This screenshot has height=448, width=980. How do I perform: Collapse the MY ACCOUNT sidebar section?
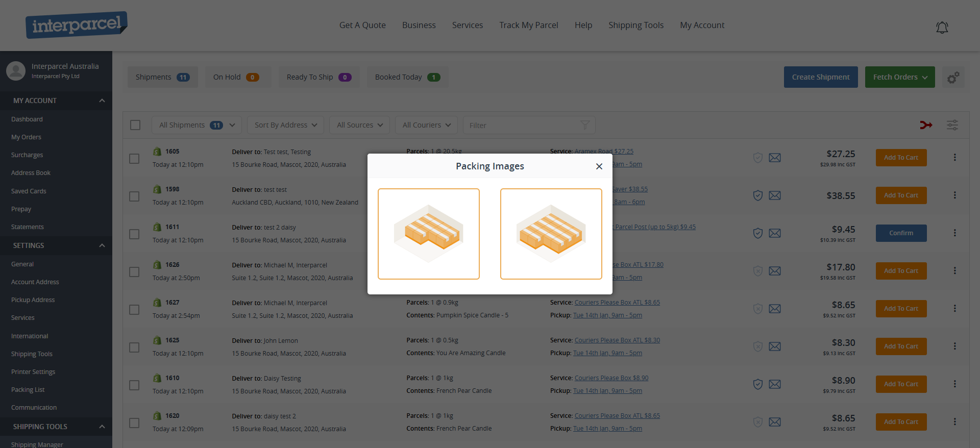102,101
